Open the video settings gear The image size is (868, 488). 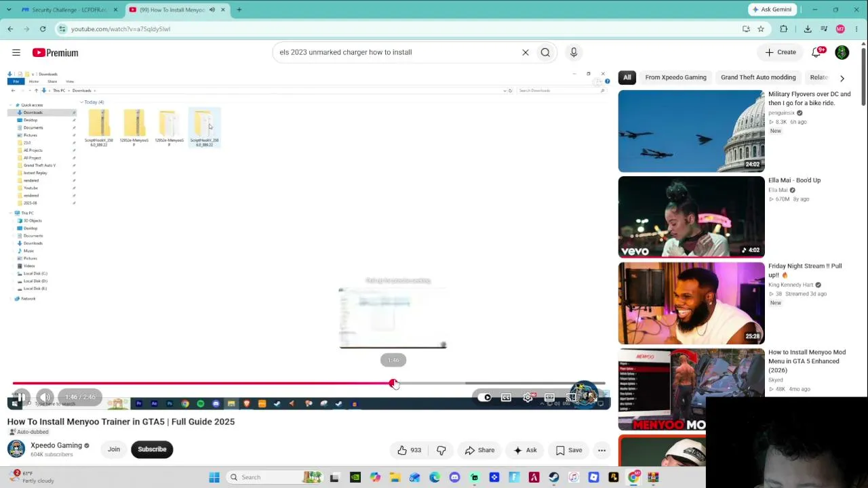(528, 398)
